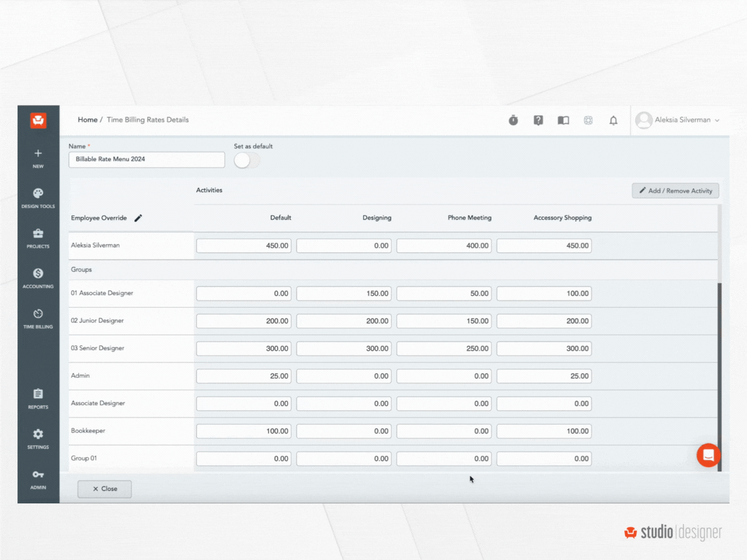Show notifications with the bell icon
The image size is (747, 560).
pyautogui.click(x=613, y=120)
